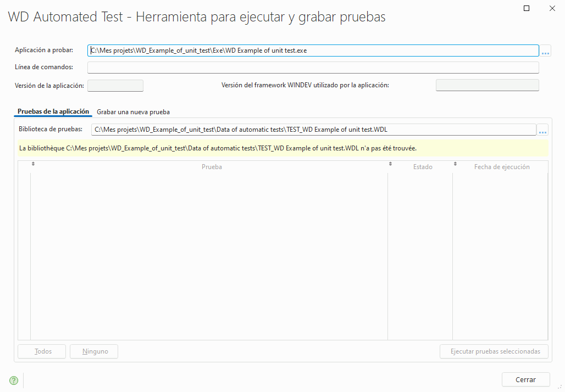
Task: Close the window with the X button
Action: pos(552,8)
